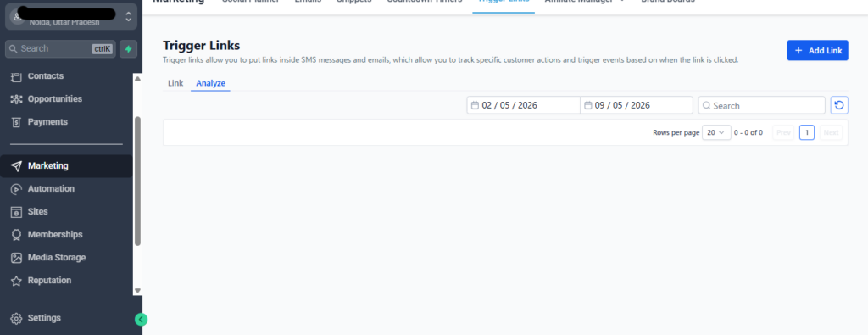Select page 1 in the pagination

pos(807,132)
